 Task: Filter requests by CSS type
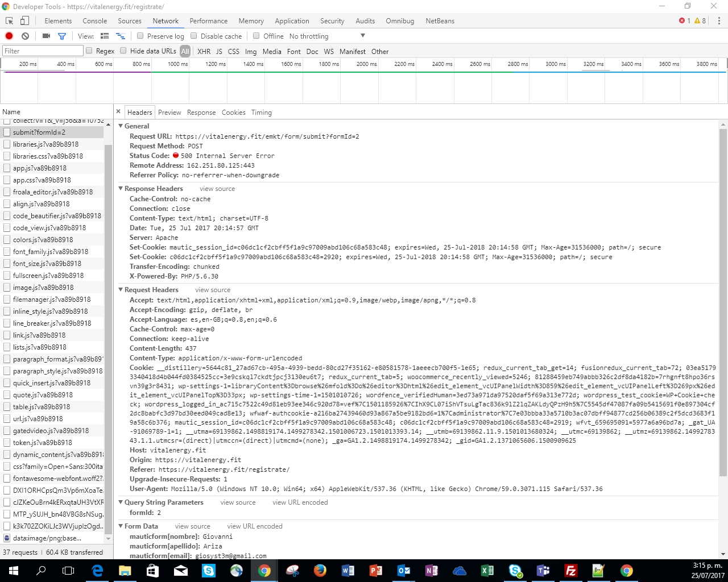(233, 51)
